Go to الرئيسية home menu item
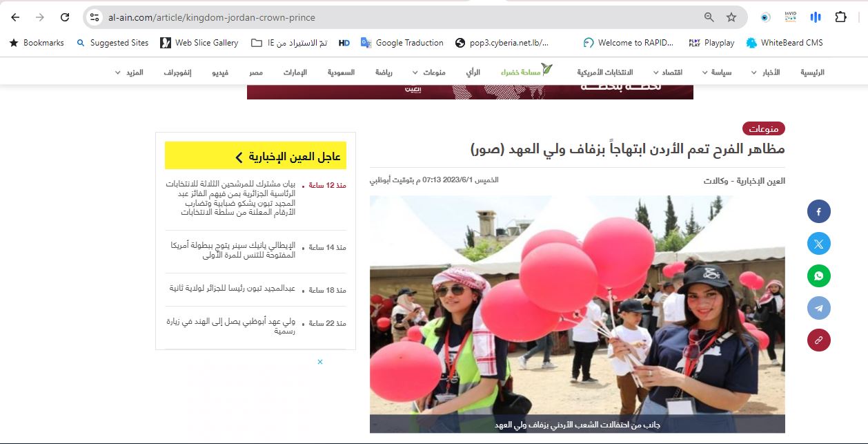The width and height of the screenshot is (868, 444). click(x=812, y=73)
